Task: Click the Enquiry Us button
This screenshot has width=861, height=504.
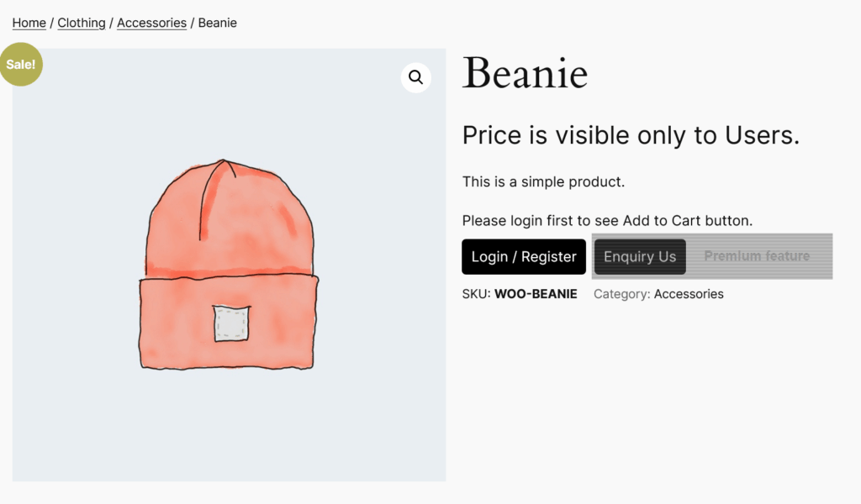Action: [x=640, y=257]
